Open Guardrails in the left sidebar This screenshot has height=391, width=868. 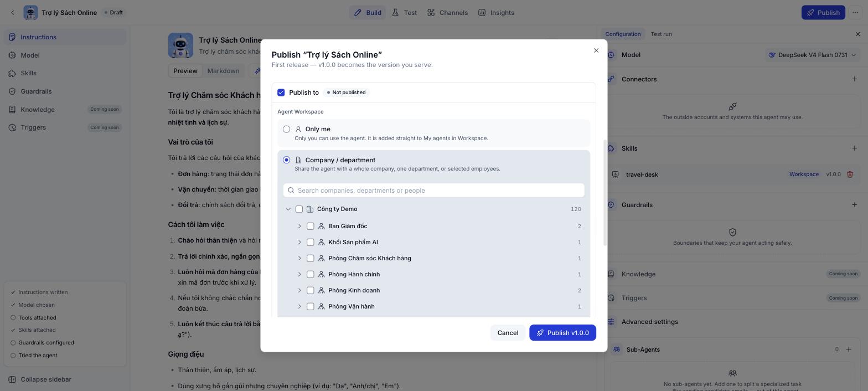click(x=64, y=91)
